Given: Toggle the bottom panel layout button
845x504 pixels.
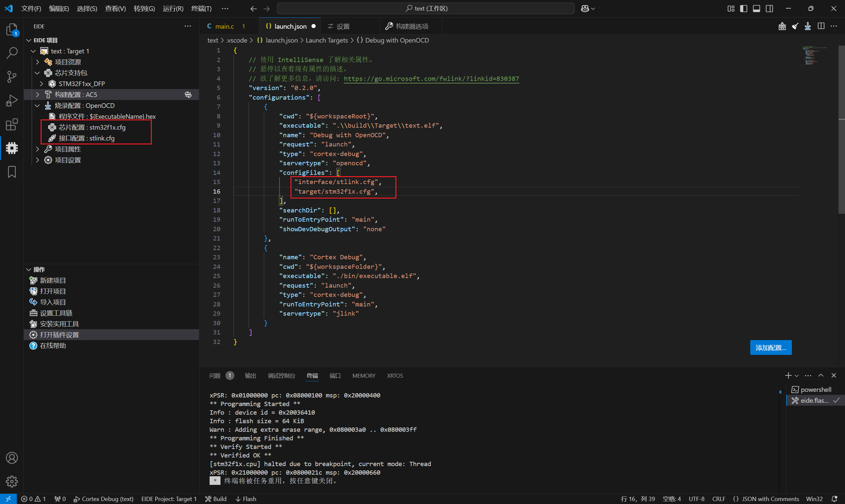Looking at the screenshot, I should 756,9.
